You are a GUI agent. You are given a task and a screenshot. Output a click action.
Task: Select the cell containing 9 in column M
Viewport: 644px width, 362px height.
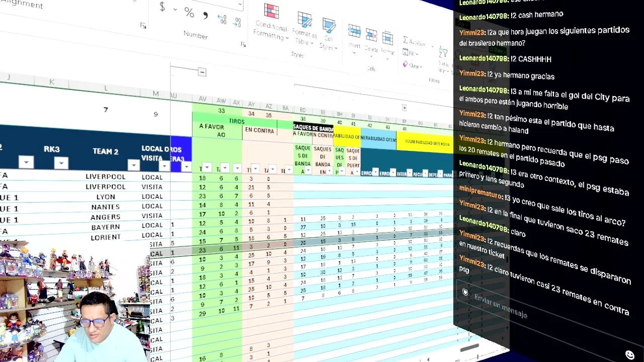tap(156, 114)
